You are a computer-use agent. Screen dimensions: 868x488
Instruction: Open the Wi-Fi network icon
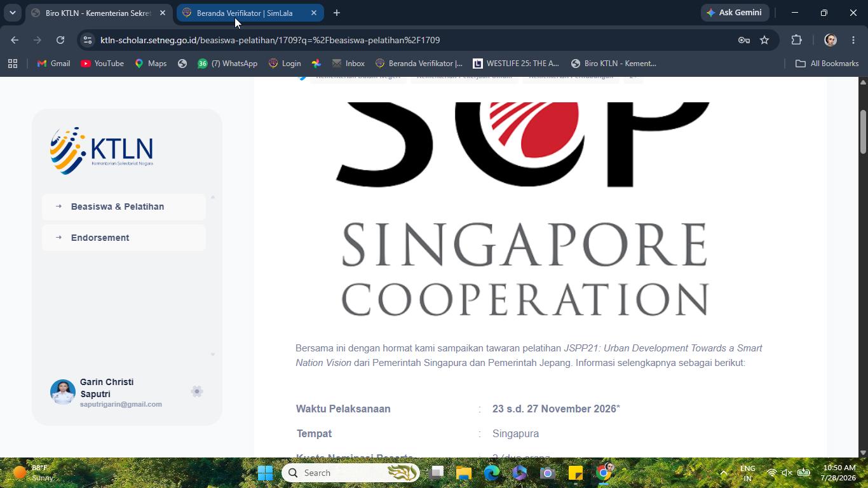pos(771,473)
